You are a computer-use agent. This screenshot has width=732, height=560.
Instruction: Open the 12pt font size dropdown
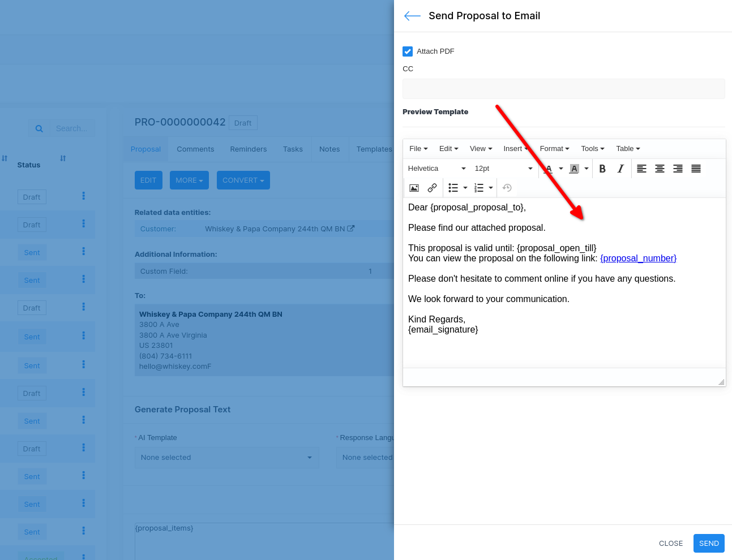coord(503,169)
